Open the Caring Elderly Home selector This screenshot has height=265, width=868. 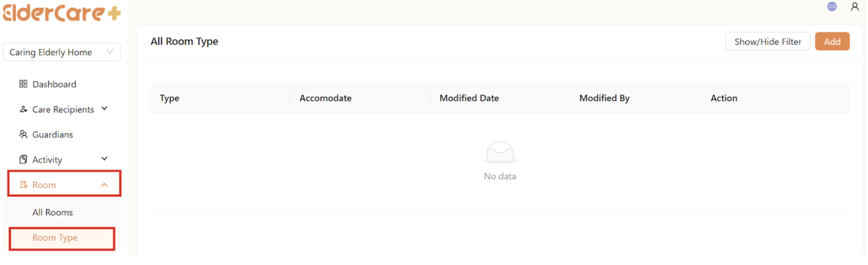(x=61, y=51)
